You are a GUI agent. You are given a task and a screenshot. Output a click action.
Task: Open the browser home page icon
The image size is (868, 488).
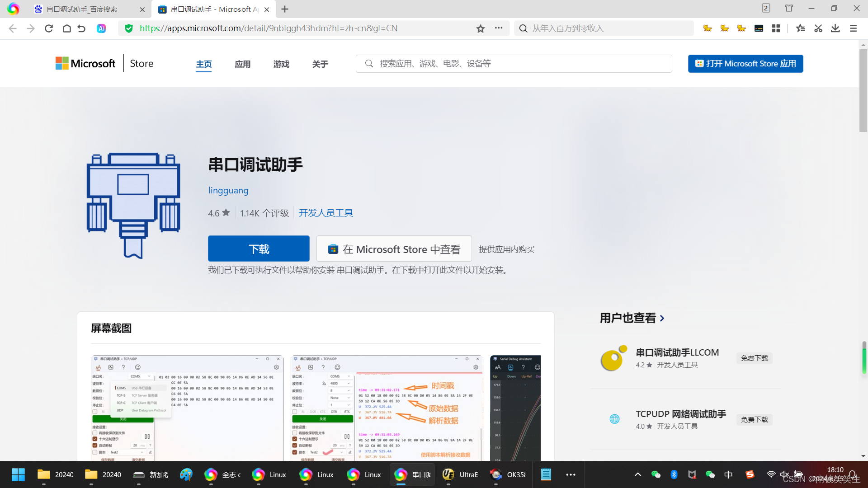click(x=66, y=28)
